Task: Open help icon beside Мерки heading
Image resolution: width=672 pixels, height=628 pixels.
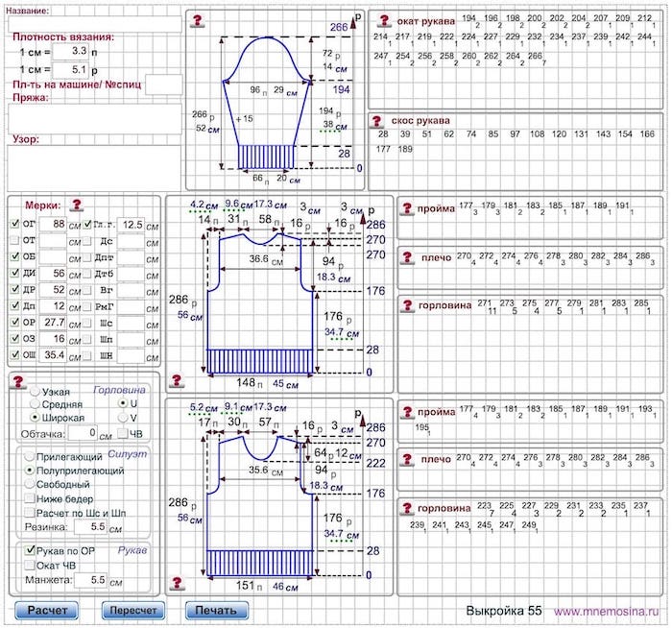Action: click(x=77, y=205)
